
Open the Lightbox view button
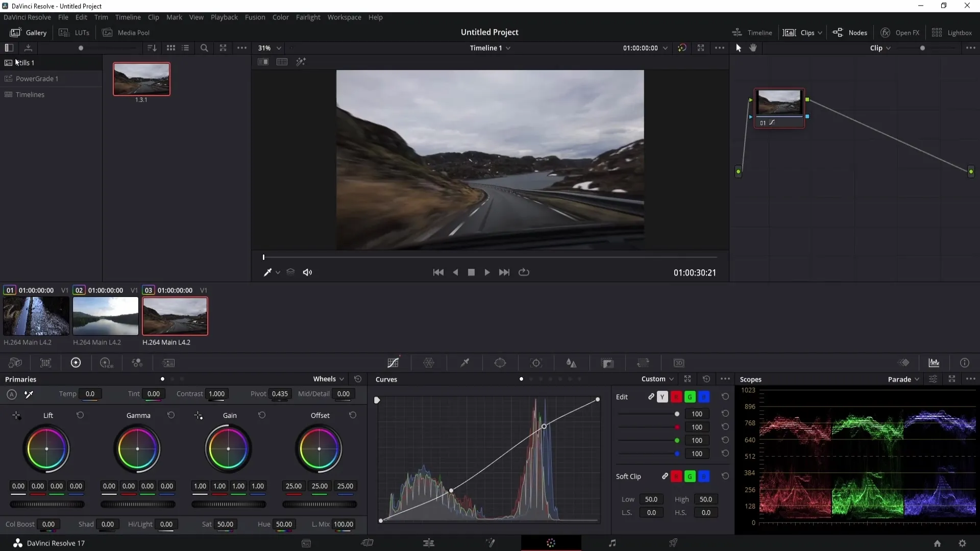951,33
